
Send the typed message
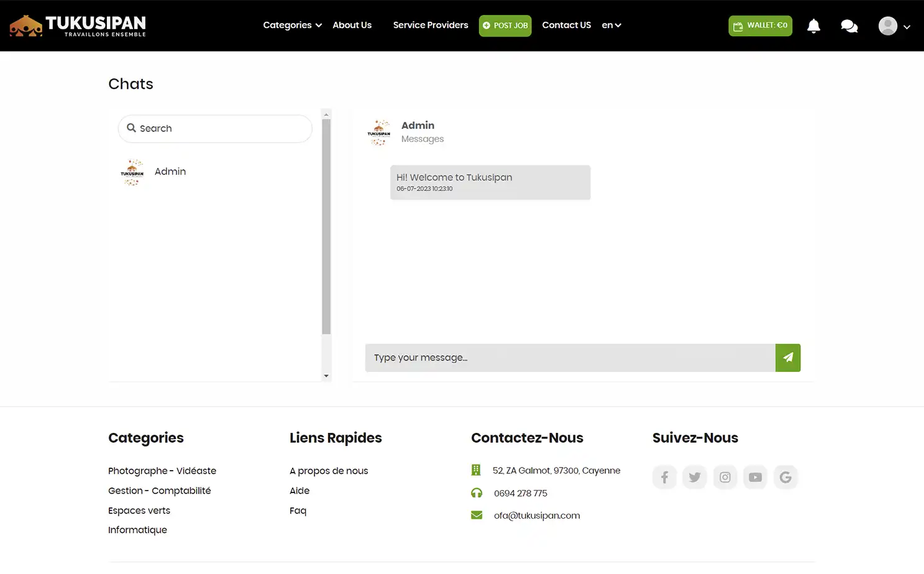787,358
